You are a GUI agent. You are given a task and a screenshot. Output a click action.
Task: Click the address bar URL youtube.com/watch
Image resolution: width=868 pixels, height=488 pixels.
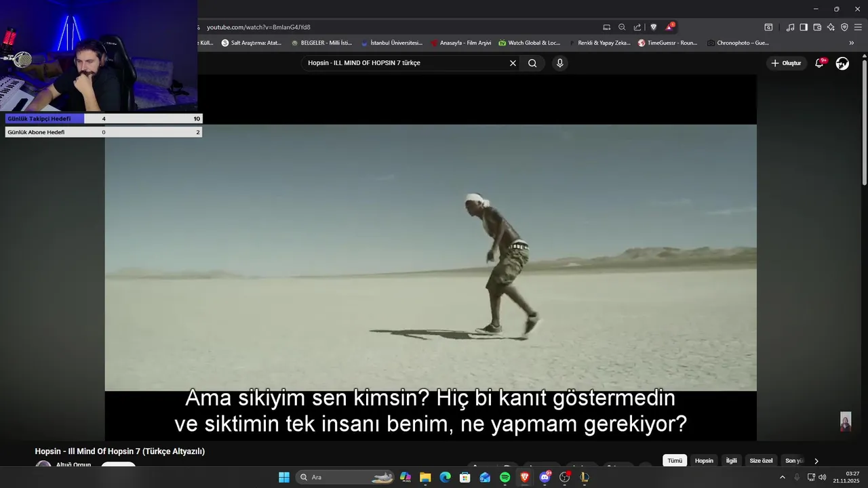258,27
